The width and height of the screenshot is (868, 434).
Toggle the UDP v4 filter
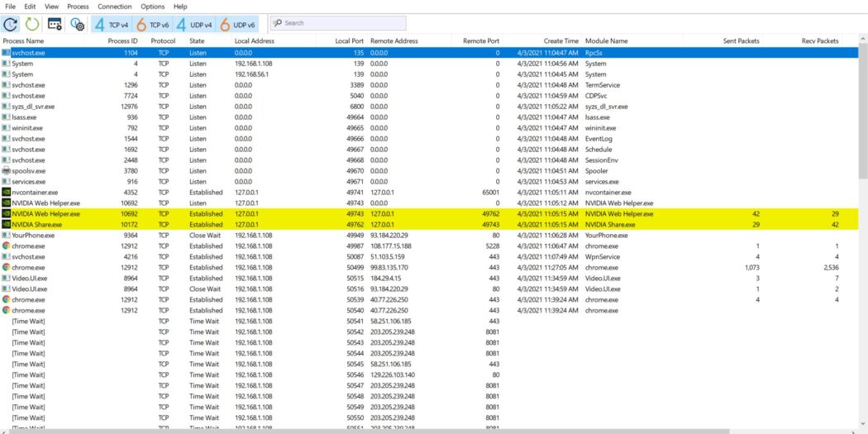click(195, 24)
